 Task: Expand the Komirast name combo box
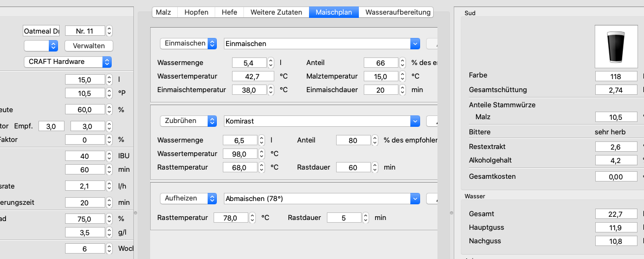pyautogui.click(x=415, y=121)
